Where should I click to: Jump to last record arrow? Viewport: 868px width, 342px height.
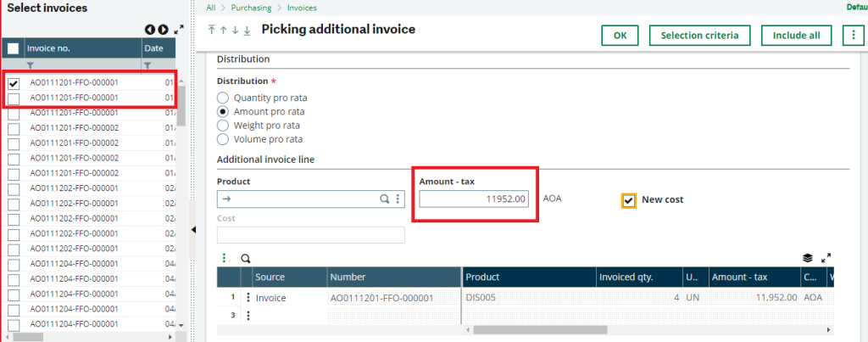click(247, 31)
